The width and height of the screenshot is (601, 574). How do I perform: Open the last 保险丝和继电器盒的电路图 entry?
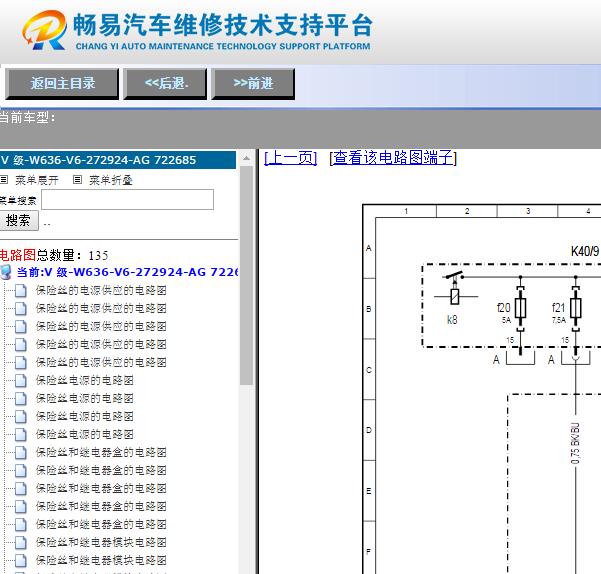tap(101, 525)
